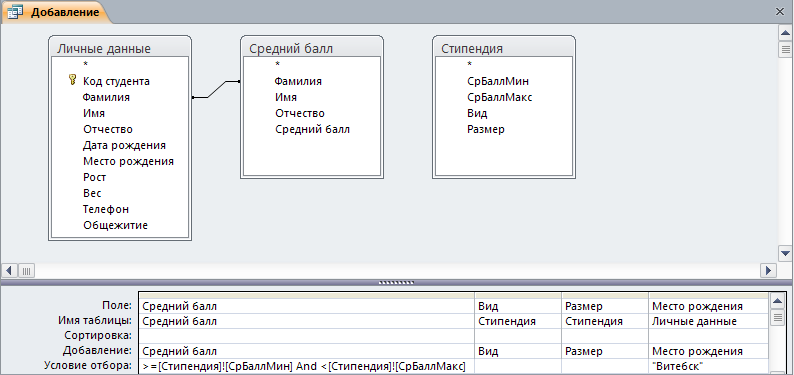The image size is (794, 375).
Task: Click scrollbar thumb of design grid
Action: [777, 317]
